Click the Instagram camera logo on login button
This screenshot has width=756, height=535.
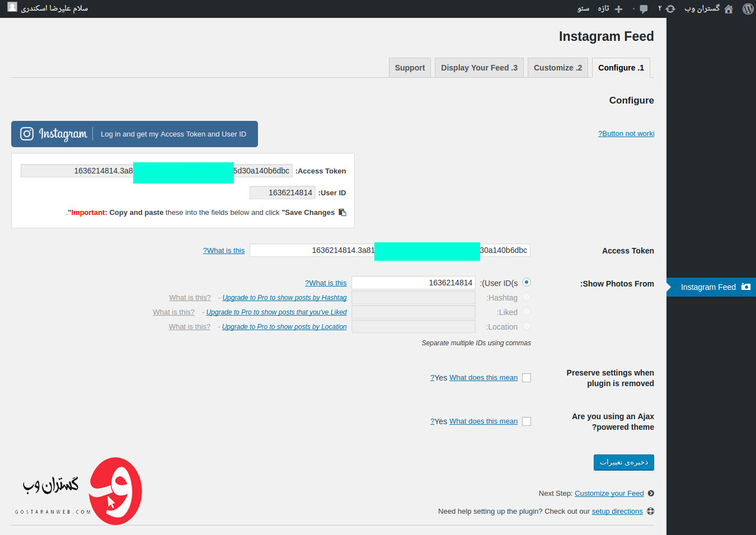[27, 134]
